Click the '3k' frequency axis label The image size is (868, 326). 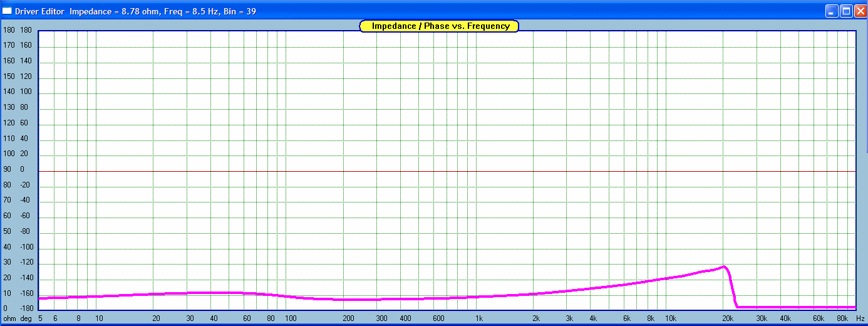(569, 318)
